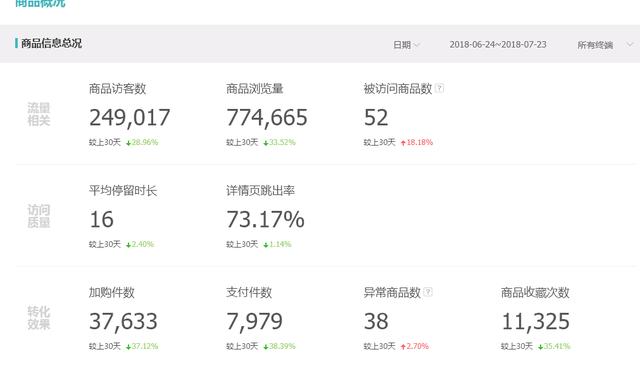Click green down arrow beside 38.39%
Screen dimensions: 640x366
click(x=266, y=346)
